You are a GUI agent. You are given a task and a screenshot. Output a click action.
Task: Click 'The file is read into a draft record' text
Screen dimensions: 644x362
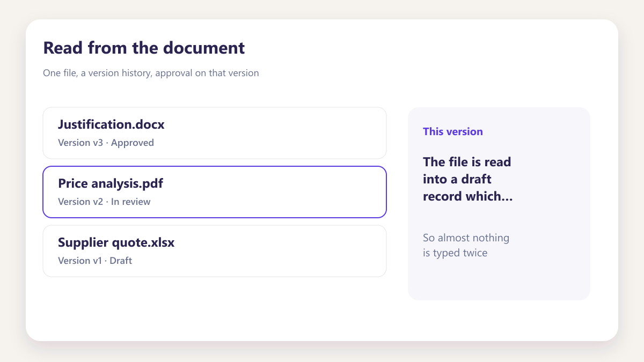pyautogui.click(x=467, y=179)
